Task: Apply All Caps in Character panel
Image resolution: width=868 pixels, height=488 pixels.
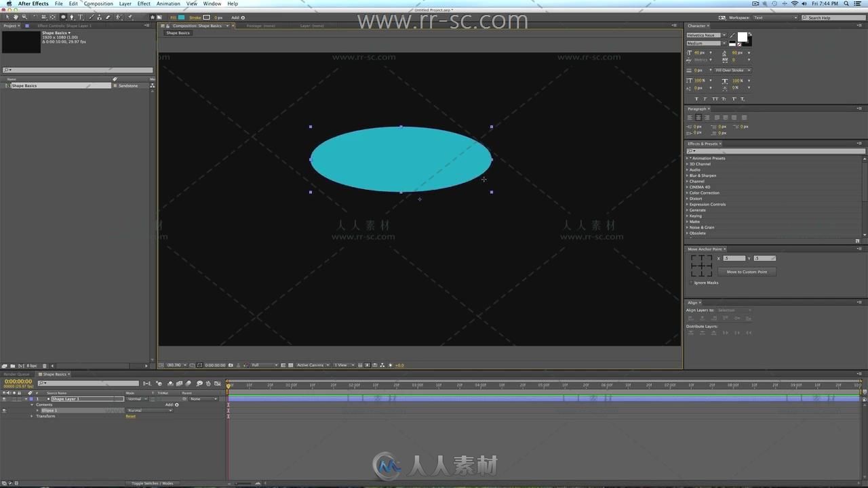Action: coord(715,99)
